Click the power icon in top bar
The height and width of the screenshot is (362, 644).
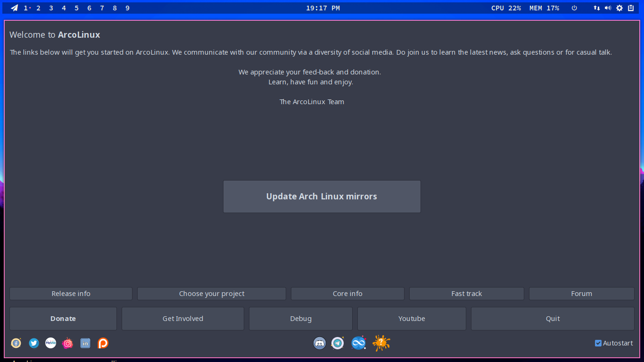574,8
